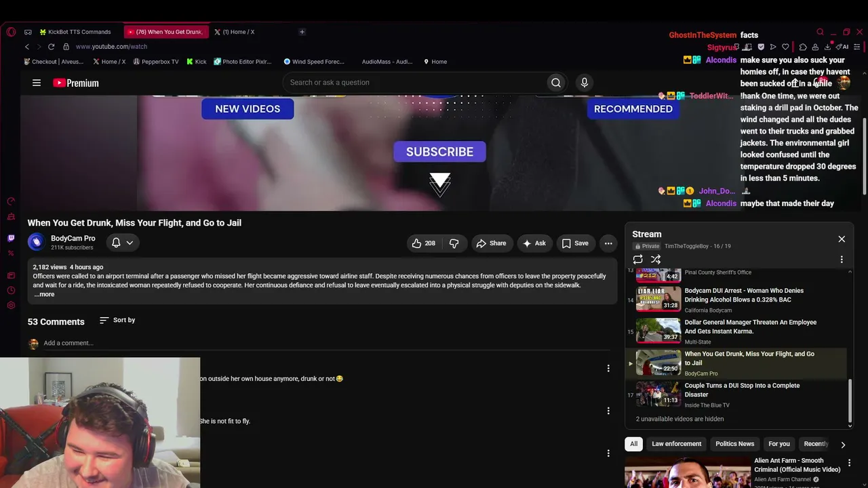Switch to the (1) Home / X tab
Viewport: 868px width, 488px height.
point(235,32)
